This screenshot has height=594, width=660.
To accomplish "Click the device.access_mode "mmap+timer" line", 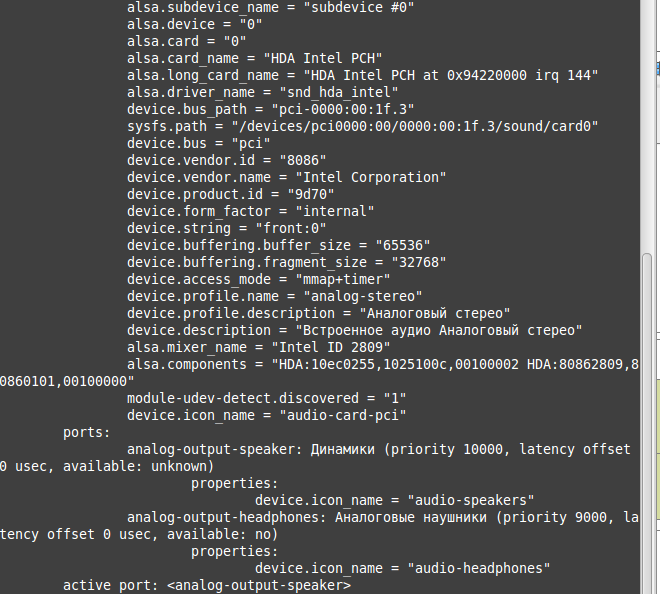I will pos(257,279).
